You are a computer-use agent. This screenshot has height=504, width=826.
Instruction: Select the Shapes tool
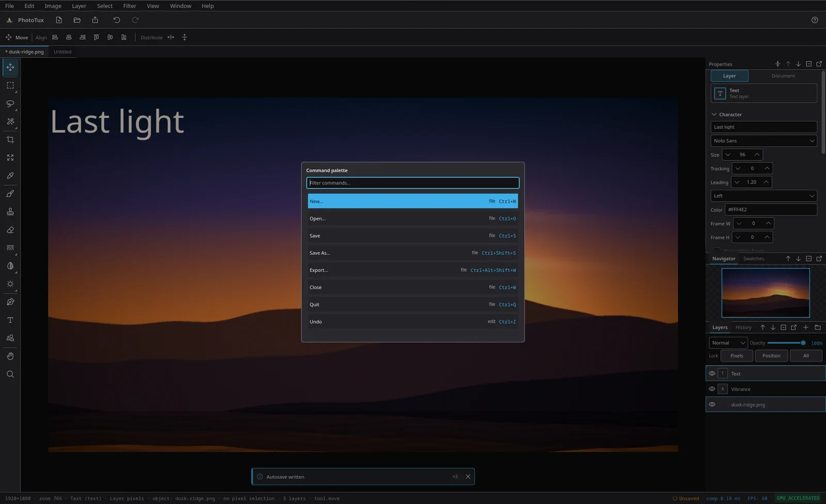10,338
